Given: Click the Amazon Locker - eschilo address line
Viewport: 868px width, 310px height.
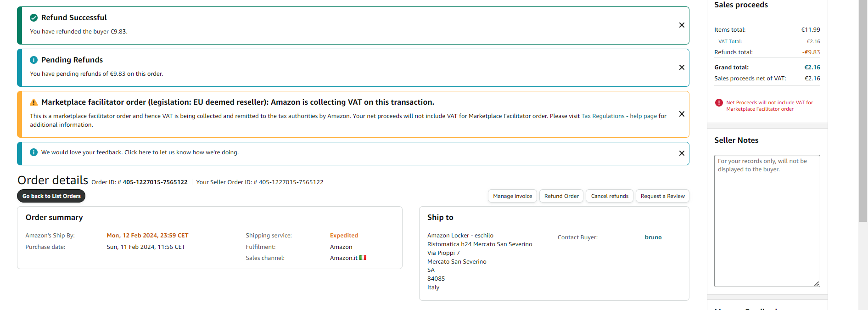Looking at the screenshot, I should (460, 236).
